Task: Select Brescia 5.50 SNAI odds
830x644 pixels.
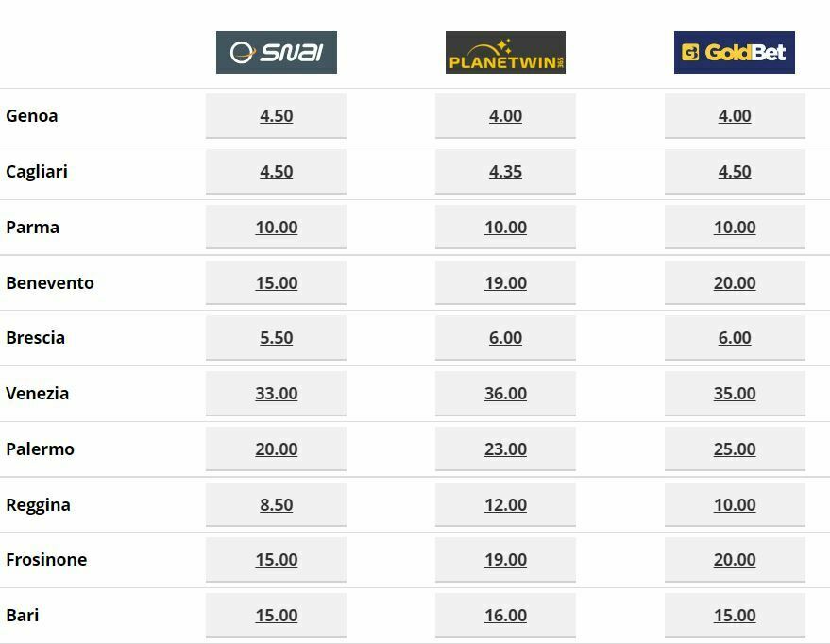Action: pyautogui.click(x=277, y=338)
